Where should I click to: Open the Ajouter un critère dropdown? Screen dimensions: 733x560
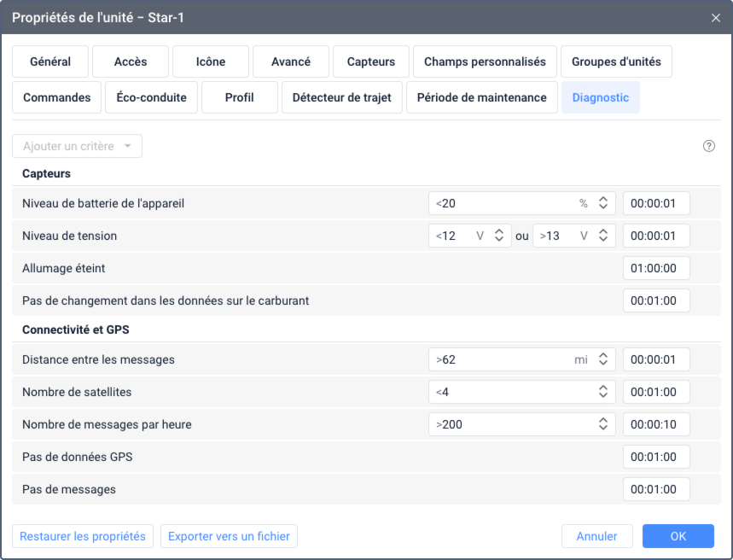pyautogui.click(x=77, y=146)
